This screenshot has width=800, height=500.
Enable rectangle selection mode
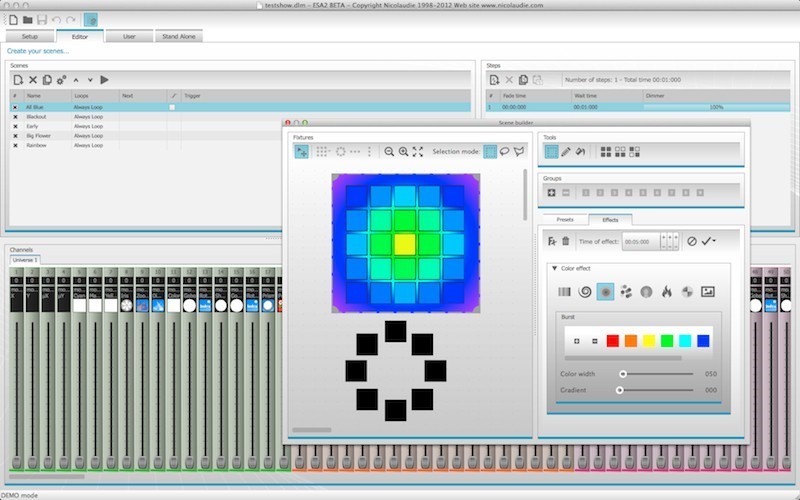coord(490,152)
